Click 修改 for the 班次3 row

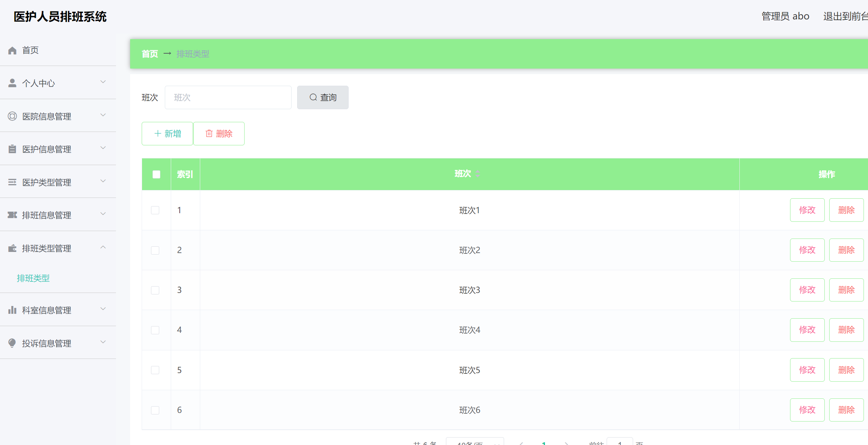tap(807, 290)
